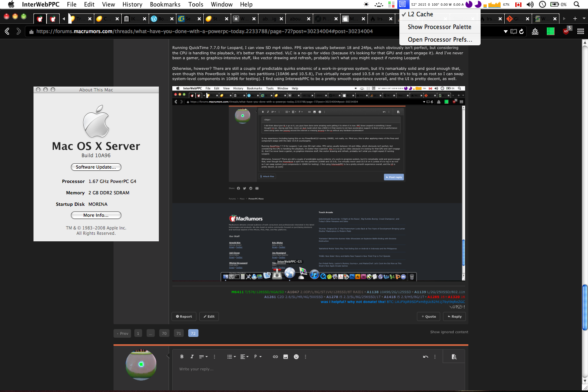Click the brightness sun menu bar icon
The width and height of the screenshot is (588, 392).
click(366, 4)
